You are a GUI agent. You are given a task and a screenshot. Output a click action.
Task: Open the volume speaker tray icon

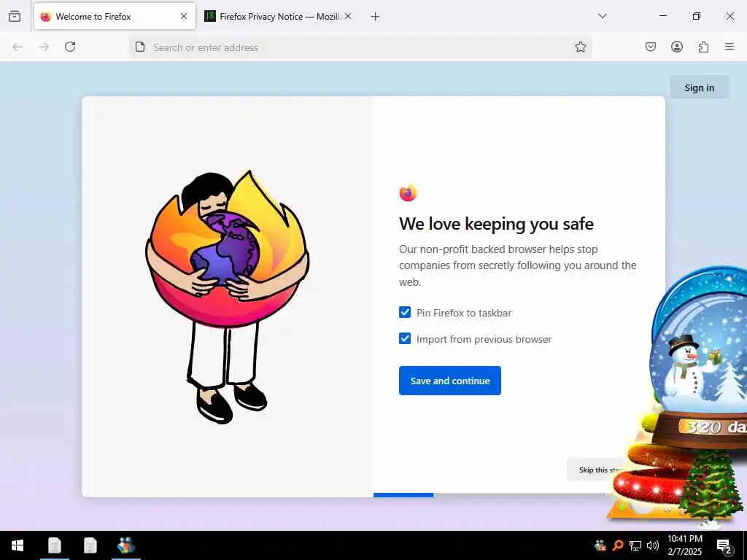click(x=653, y=545)
